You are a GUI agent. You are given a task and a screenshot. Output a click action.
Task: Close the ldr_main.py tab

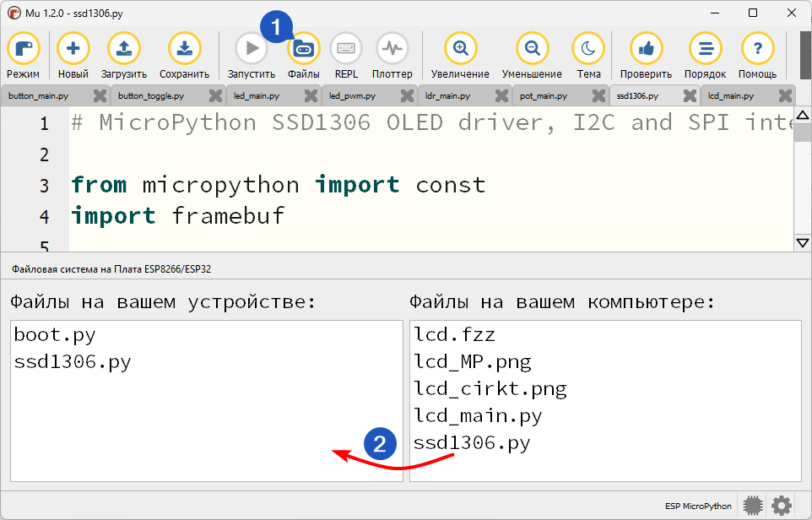[501, 95]
